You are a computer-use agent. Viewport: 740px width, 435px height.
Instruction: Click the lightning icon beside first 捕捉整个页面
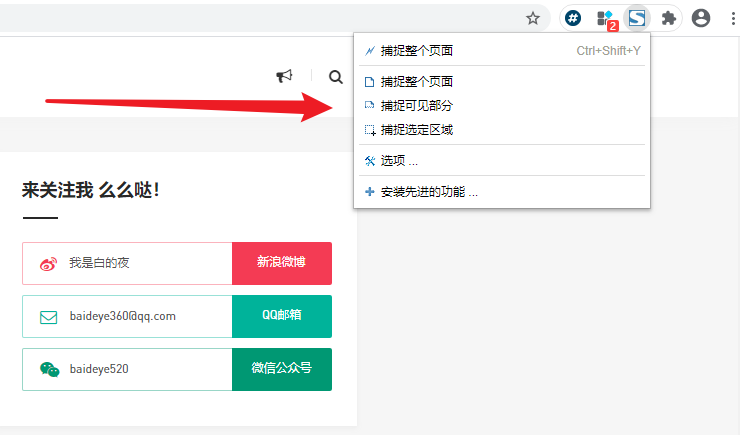370,50
